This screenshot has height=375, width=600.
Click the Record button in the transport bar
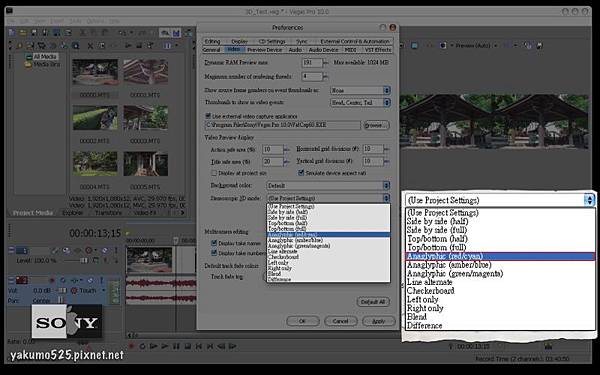point(131,346)
